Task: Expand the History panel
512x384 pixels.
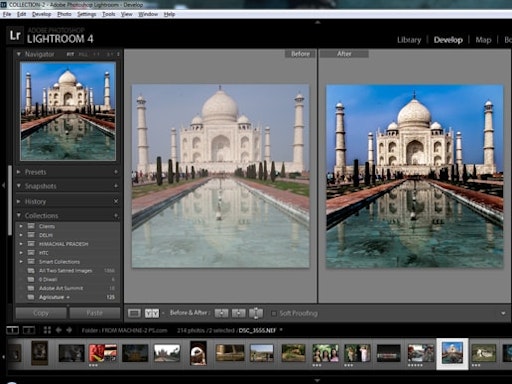Action: pos(19,201)
